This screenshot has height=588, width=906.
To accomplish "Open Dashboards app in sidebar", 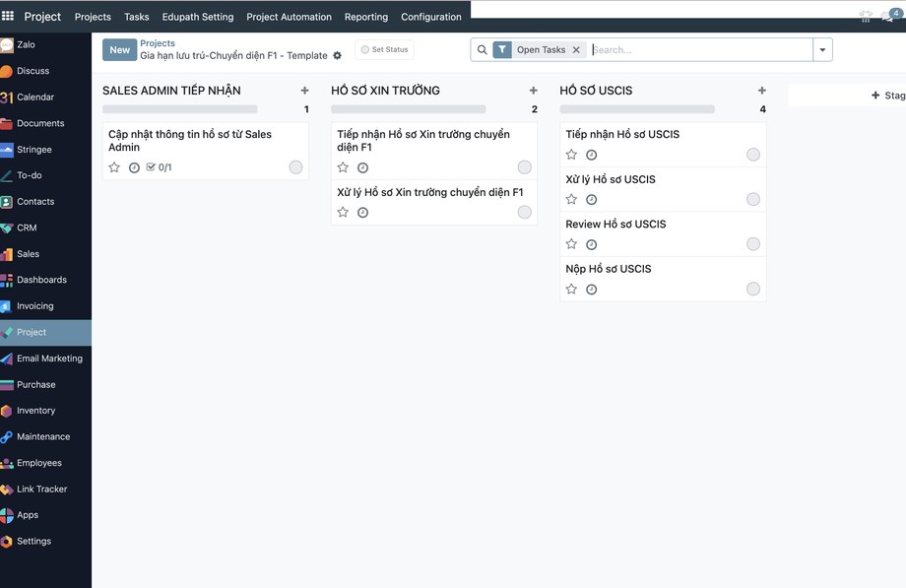I will (45, 280).
